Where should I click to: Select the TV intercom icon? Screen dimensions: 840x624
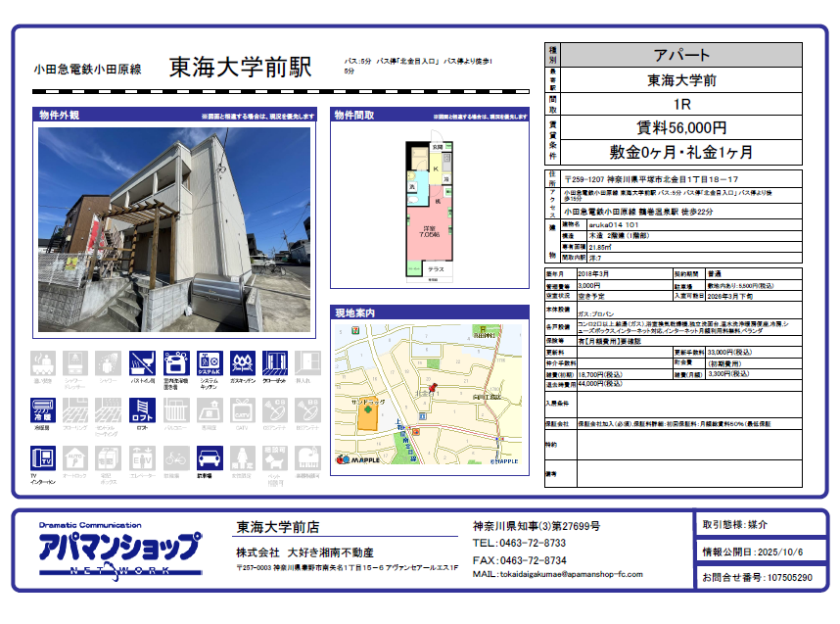(x=44, y=458)
